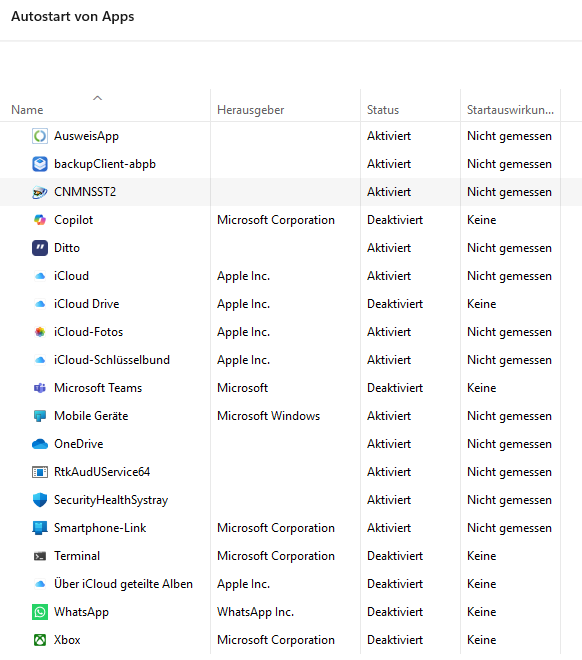Click the Copilot icon
Image resolution: width=582 pixels, height=660 pixels.
40,220
